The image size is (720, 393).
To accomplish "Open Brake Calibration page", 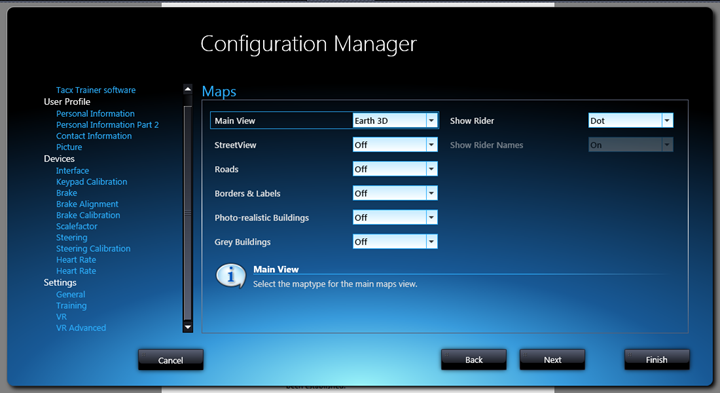I will point(88,215).
